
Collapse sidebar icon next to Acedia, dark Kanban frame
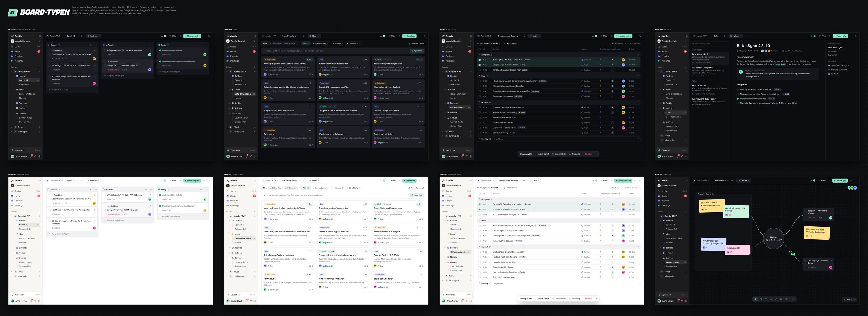coord(40,36)
